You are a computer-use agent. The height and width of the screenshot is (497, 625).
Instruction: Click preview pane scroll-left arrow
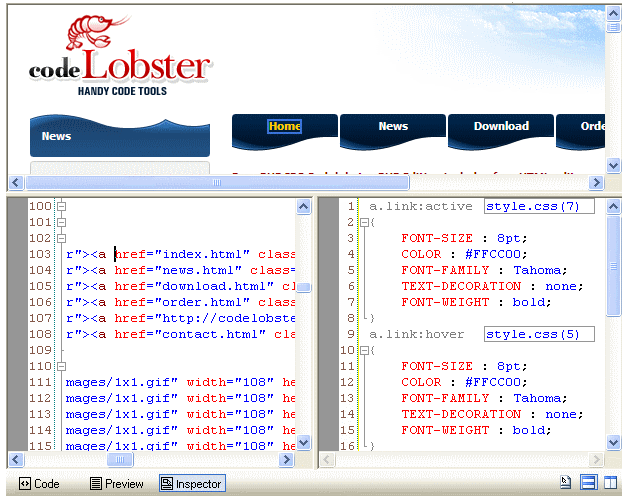click(x=16, y=183)
